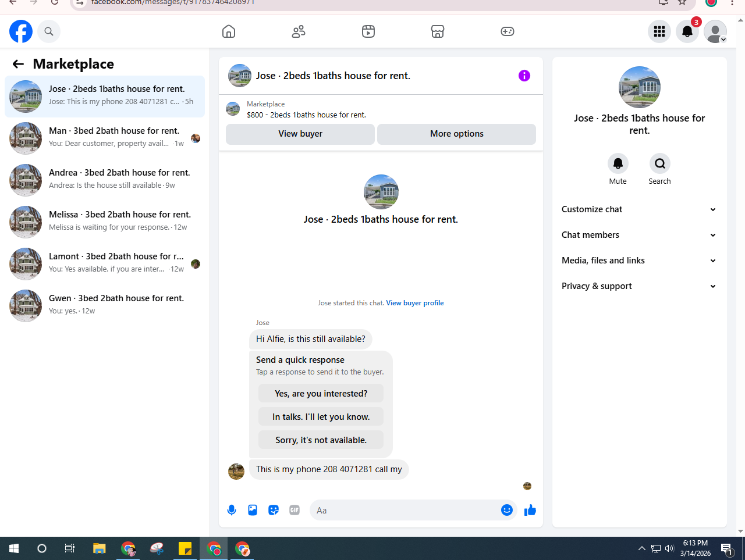Click the 'Hi Alfie, is this still available?' message
Screen dimensions: 745x560
tap(311, 339)
